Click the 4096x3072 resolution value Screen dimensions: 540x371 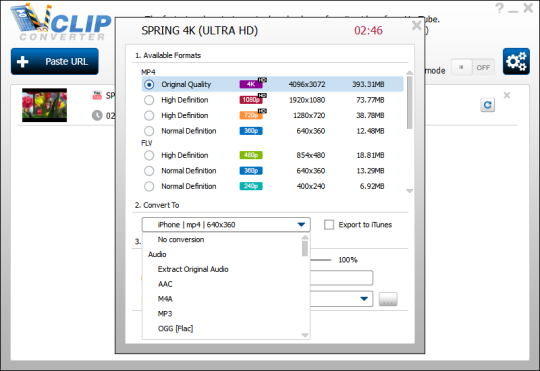(307, 84)
